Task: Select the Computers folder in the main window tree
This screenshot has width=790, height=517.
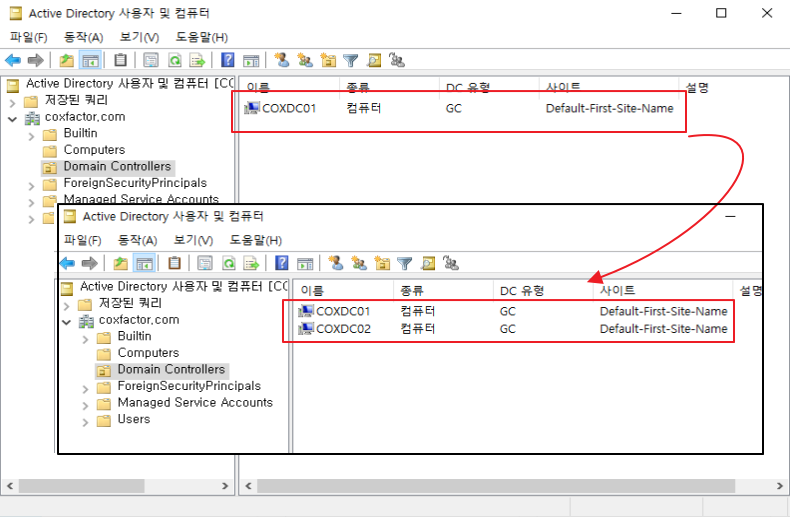Action: coord(94,150)
